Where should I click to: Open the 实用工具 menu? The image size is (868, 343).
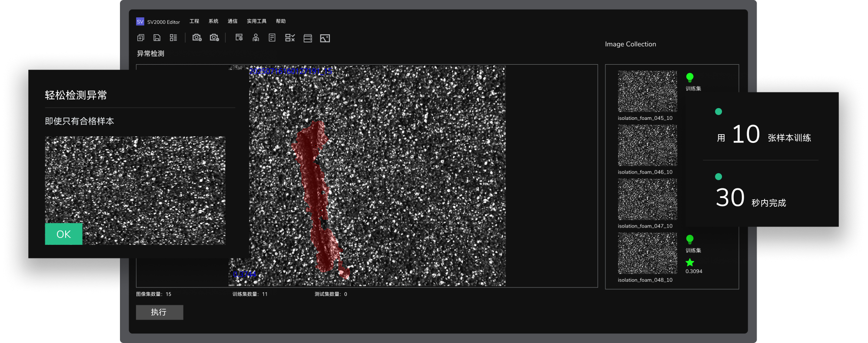pos(256,21)
